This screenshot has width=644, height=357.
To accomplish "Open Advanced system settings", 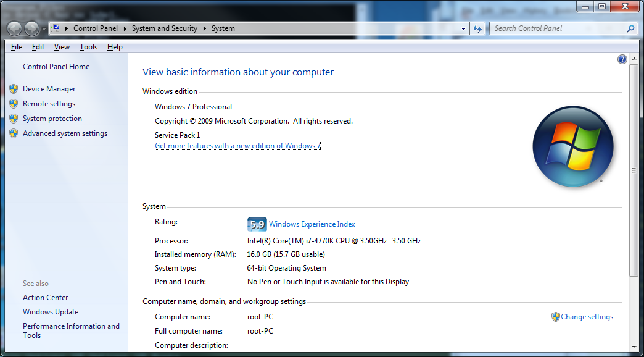I will point(65,133).
